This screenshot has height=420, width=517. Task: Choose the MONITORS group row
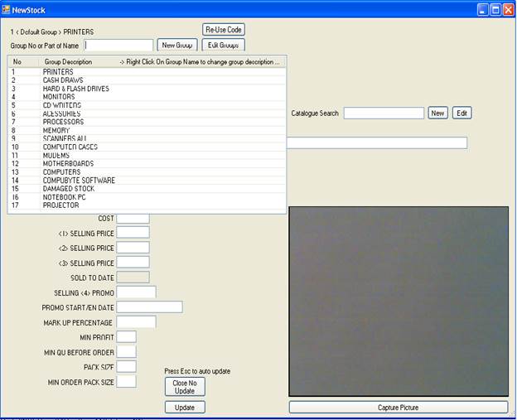[147, 97]
